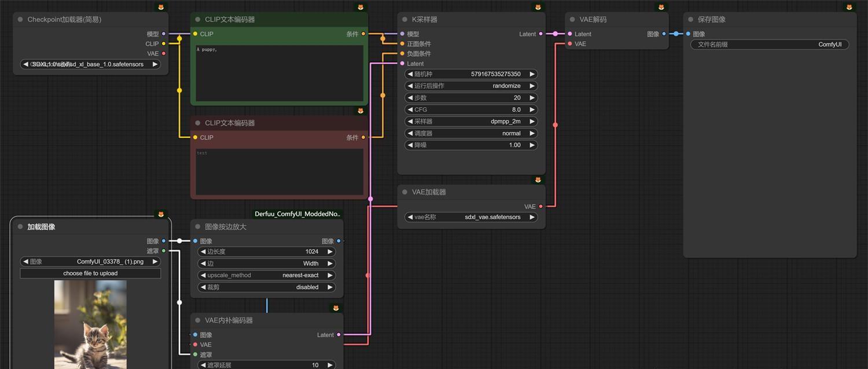
Task: Open the upscale_method nearest-exact dropdown
Action: (267, 275)
